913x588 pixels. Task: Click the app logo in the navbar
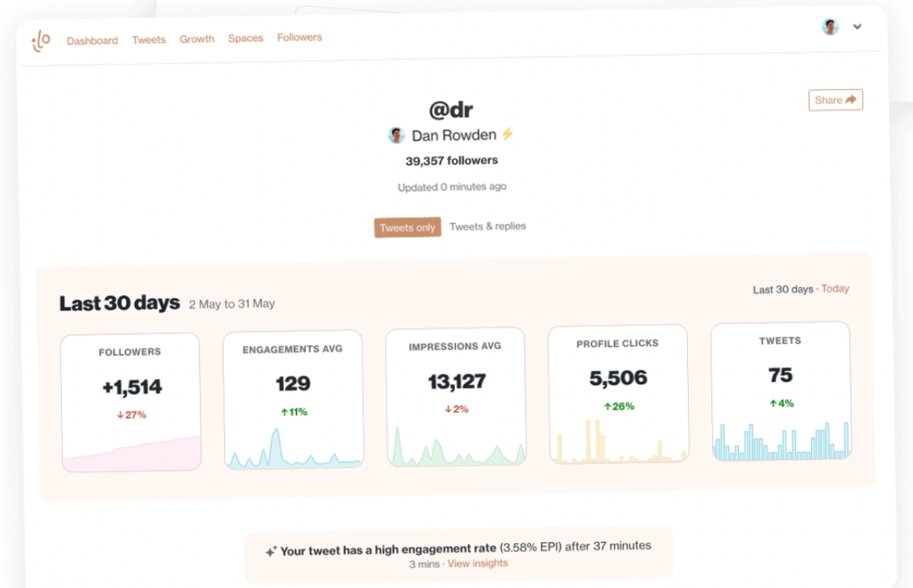[x=41, y=41]
